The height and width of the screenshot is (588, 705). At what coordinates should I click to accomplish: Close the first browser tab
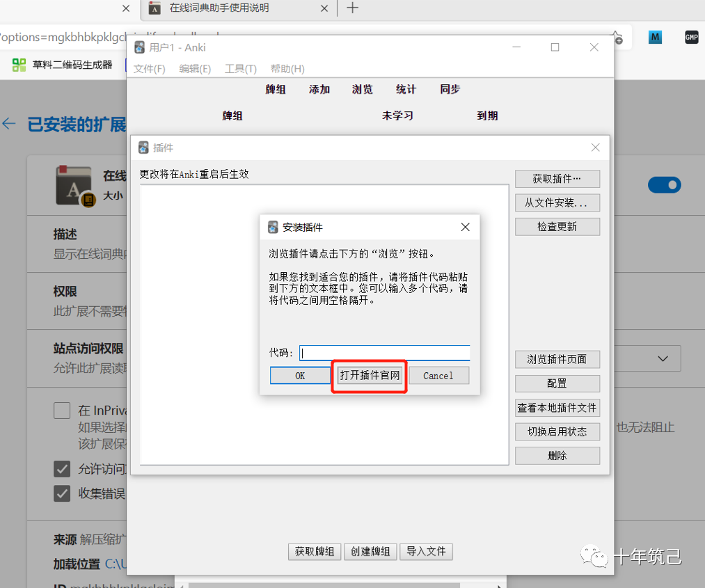pos(126,8)
